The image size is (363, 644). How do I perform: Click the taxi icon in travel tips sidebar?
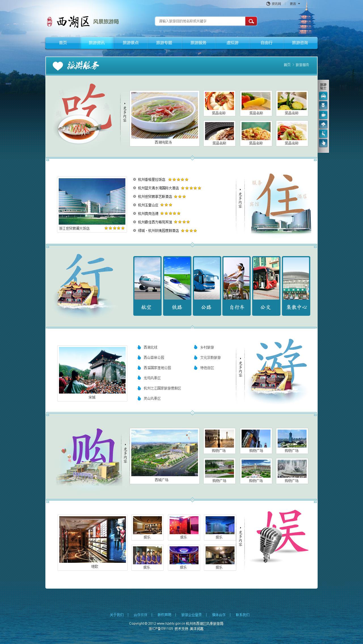point(323,96)
